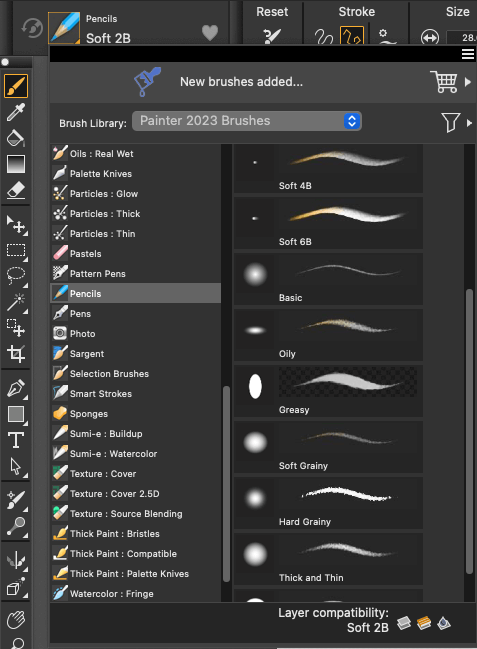Toggle favorite heart for Soft 2B
This screenshot has height=649, width=477.
click(x=210, y=33)
